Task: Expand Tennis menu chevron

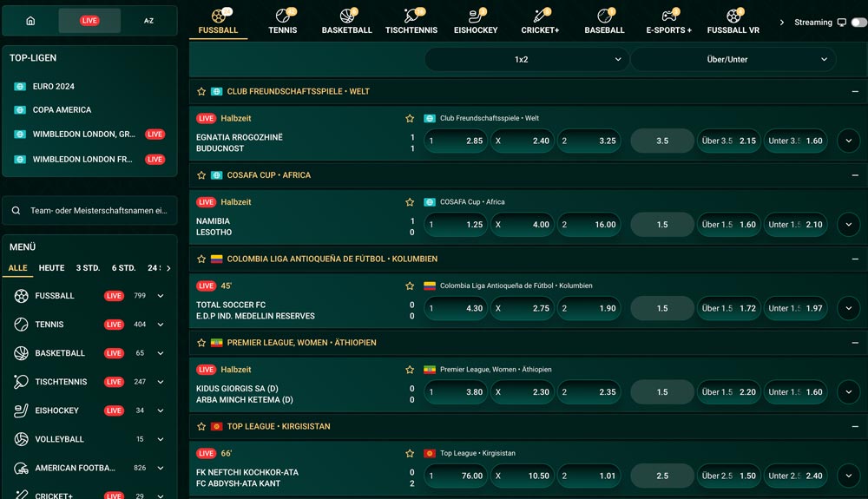Action: (x=161, y=325)
